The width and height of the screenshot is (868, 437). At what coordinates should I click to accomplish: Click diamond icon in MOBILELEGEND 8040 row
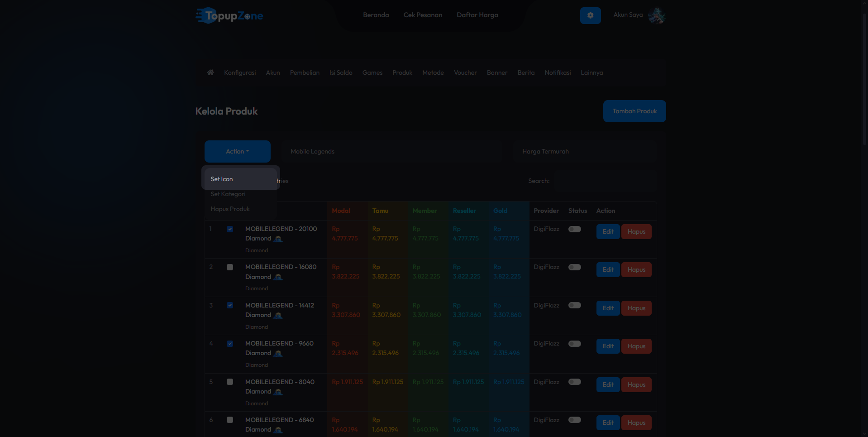[278, 392]
